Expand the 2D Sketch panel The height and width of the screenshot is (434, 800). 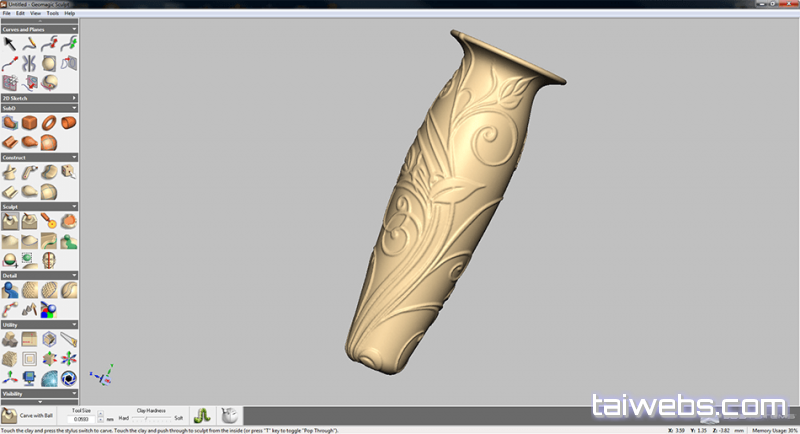pyautogui.click(x=74, y=97)
